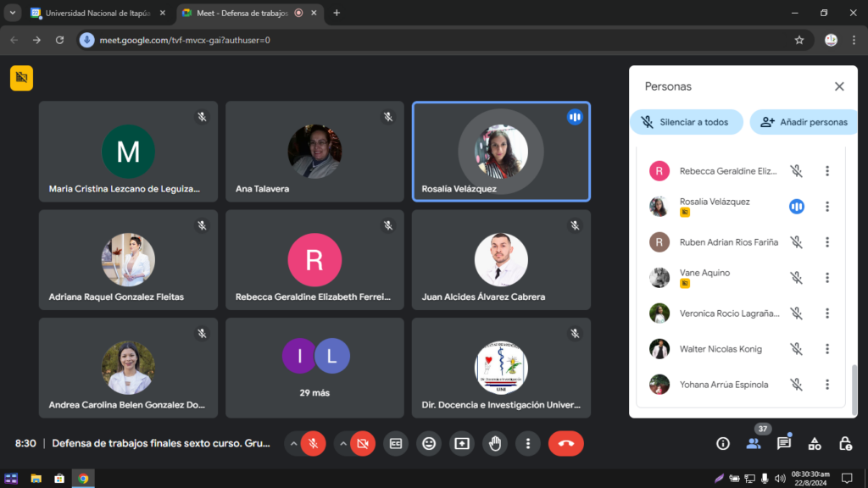This screenshot has height=488, width=868.
Task: Raise your hand in the meeting
Action: click(495, 443)
